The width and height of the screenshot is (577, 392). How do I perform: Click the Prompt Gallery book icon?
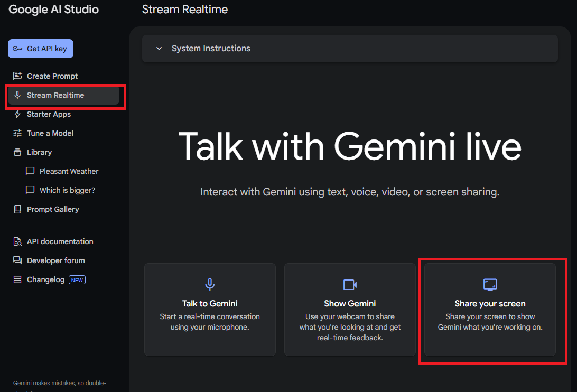tap(17, 209)
